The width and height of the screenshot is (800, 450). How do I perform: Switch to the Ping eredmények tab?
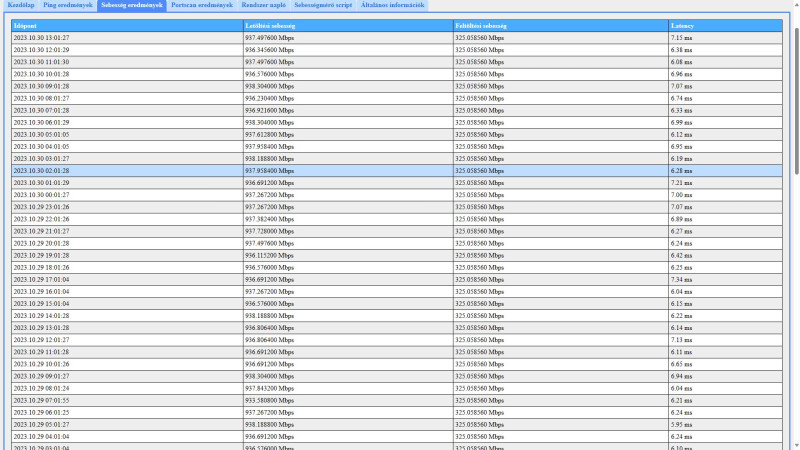coord(68,5)
